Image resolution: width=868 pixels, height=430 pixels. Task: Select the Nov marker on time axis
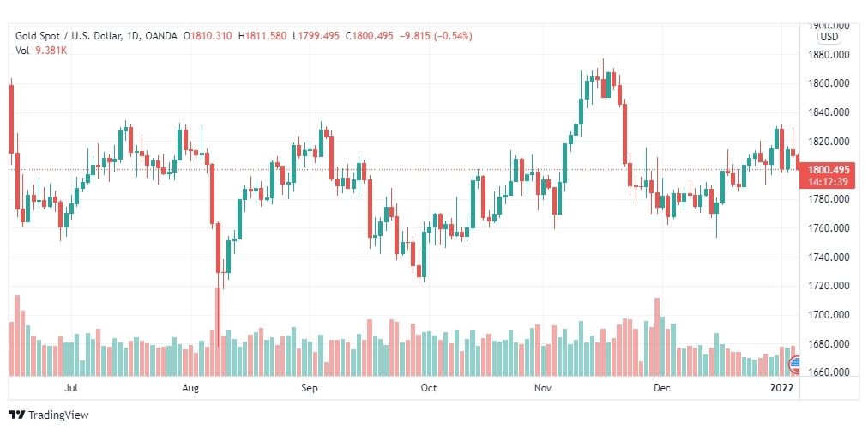[x=543, y=388]
